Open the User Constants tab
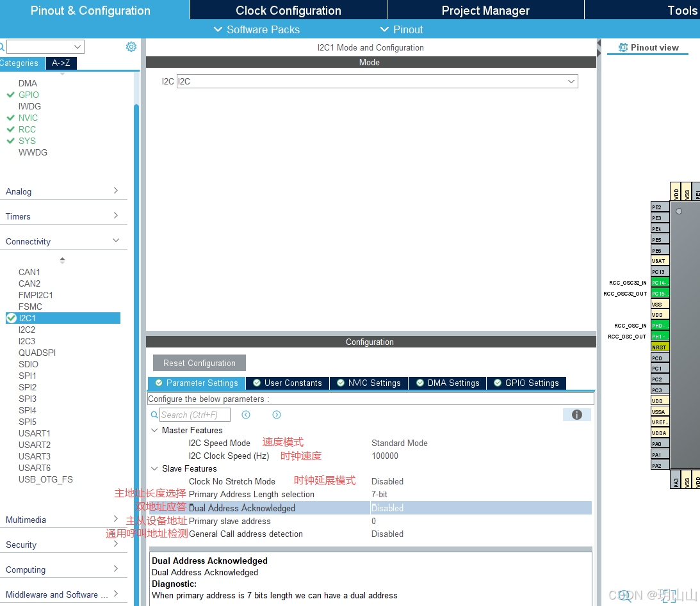The height and width of the screenshot is (606, 700). coord(288,383)
